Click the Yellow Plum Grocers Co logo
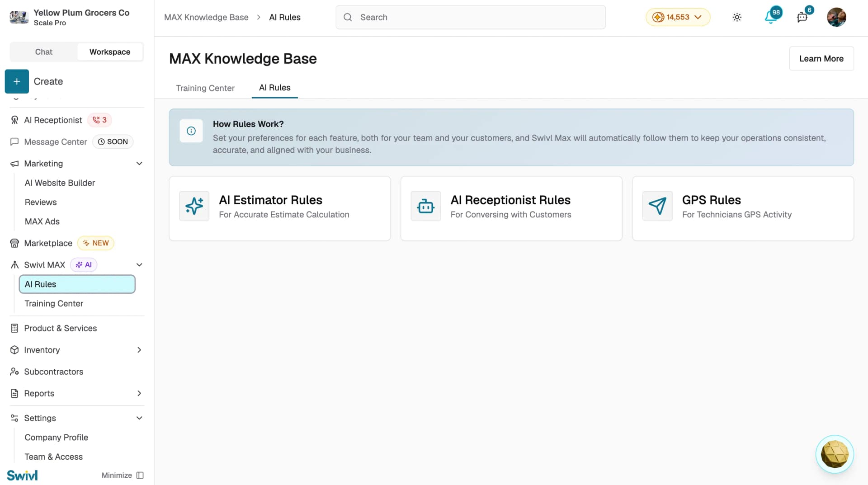The width and height of the screenshot is (868, 485). coord(19,17)
